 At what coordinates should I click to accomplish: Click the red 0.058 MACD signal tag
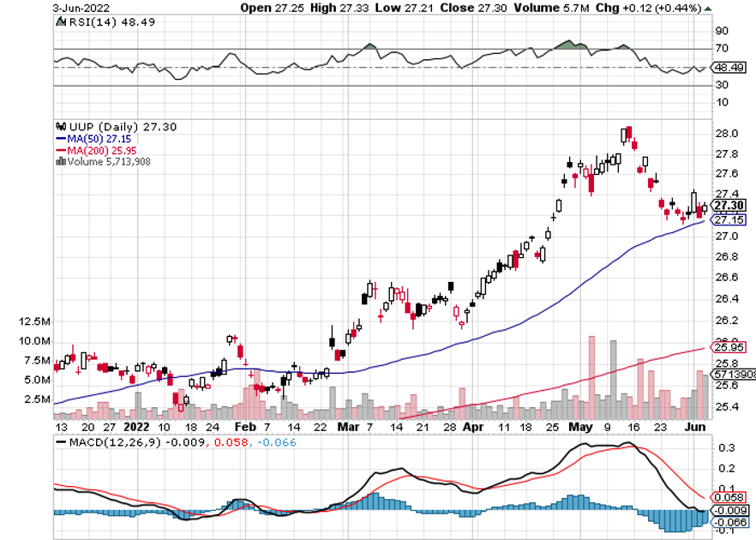pyautogui.click(x=729, y=497)
